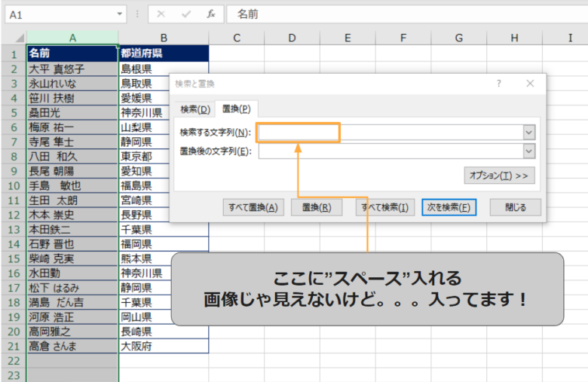Click cell 梅原 祐一
This screenshot has height=382, width=588.
click(x=72, y=127)
